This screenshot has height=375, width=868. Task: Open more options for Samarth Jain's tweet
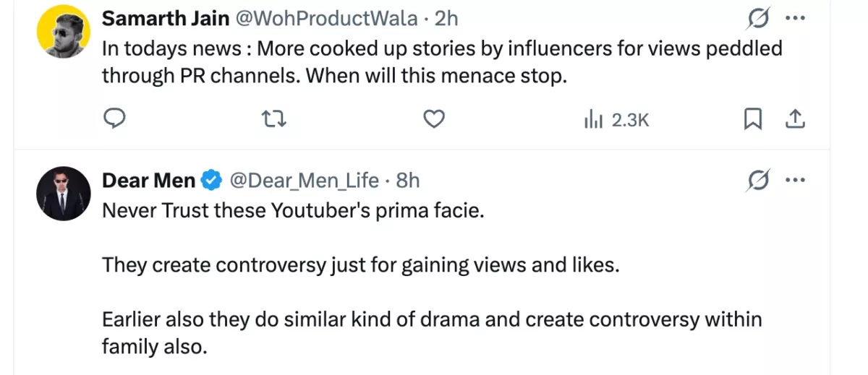click(796, 18)
